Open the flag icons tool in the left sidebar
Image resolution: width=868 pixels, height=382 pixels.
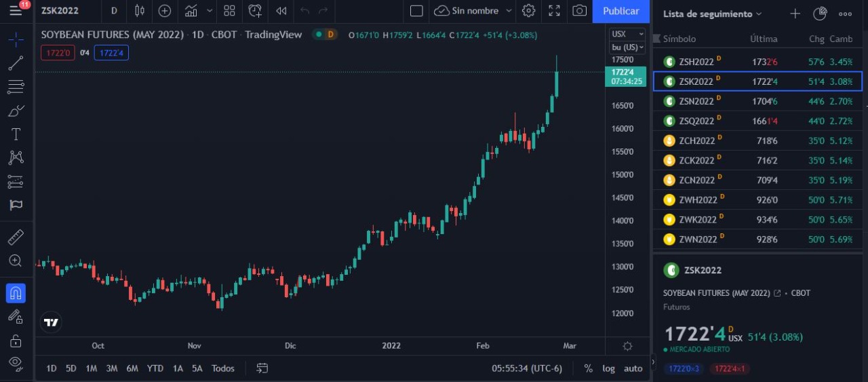pyautogui.click(x=16, y=204)
